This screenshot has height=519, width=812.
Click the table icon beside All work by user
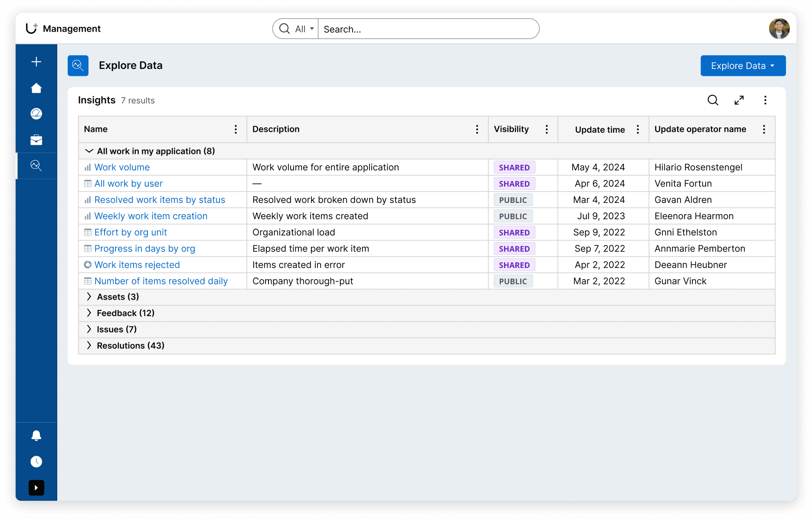tap(88, 183)
